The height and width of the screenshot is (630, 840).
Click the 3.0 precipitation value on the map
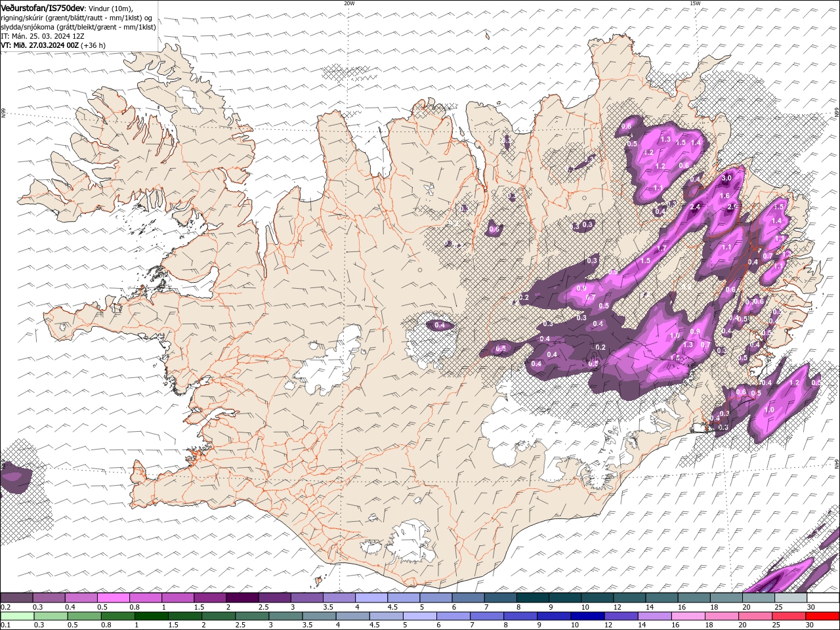click(726, 178)
